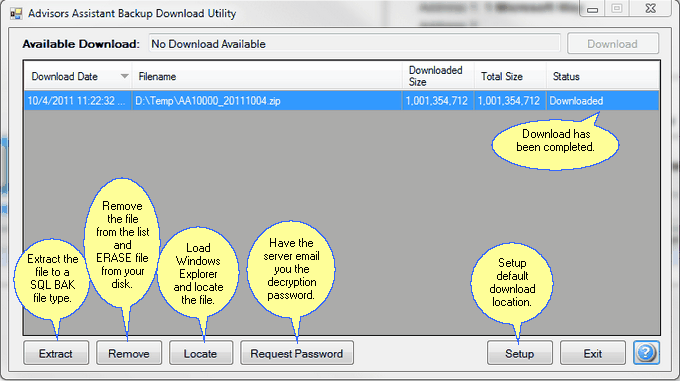Exit the utility via Exit button

point(592,353)
